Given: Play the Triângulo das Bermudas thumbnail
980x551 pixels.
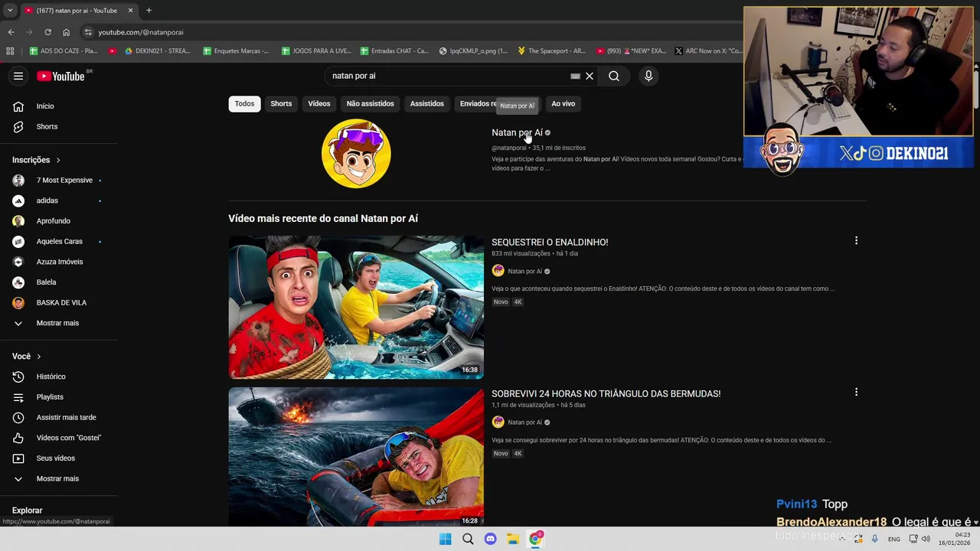Looking at the screenshot, I should click(356, 457).
